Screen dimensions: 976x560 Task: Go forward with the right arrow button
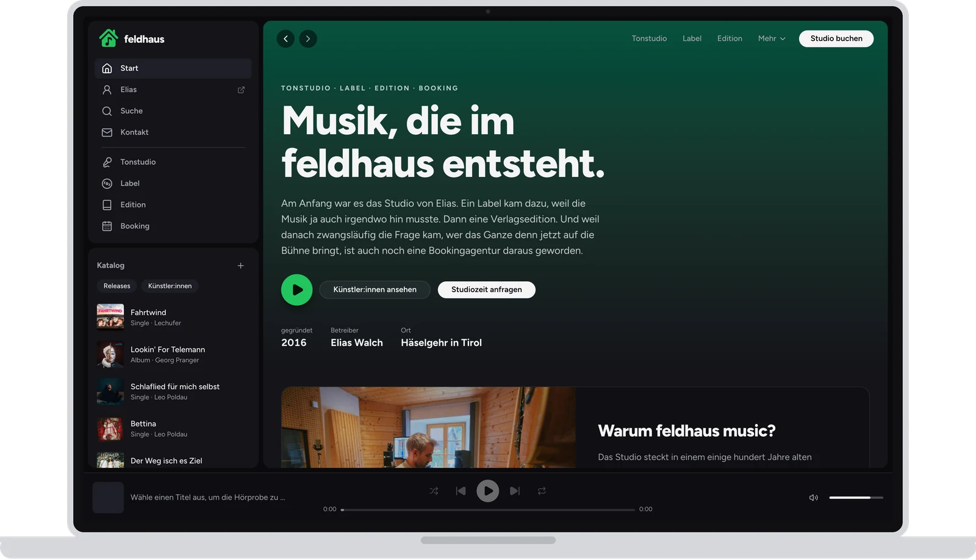[x=308, y=39]
